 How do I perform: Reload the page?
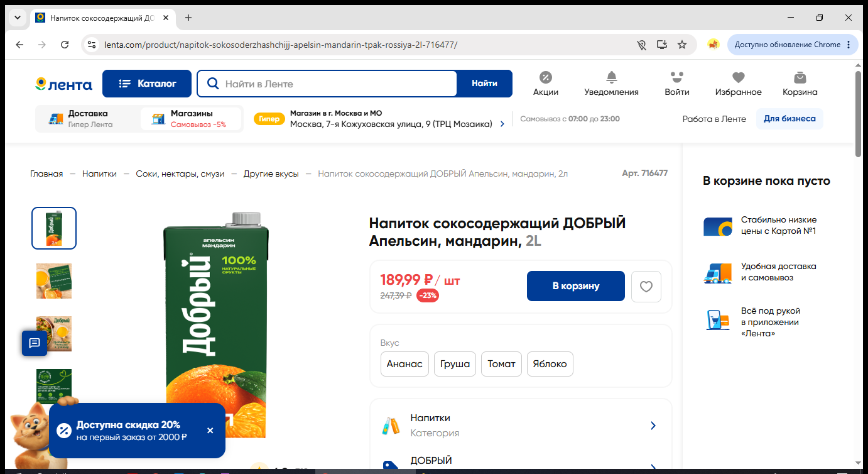(x=65, y=45)
